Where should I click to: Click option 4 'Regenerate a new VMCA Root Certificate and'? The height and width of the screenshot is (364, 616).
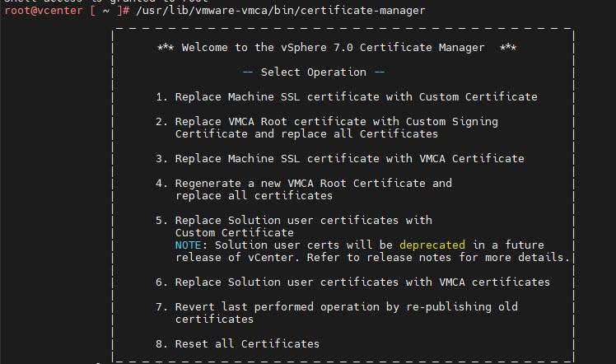click(304, 184)
